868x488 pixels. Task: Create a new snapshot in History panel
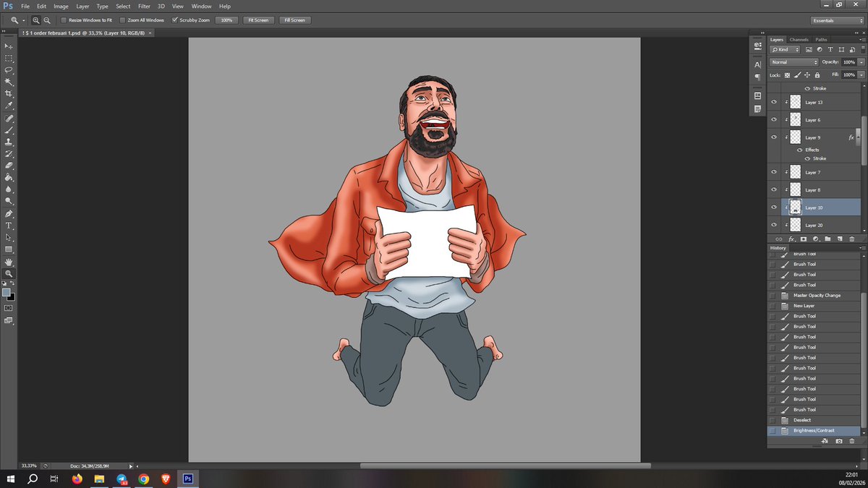click(839, 441)
